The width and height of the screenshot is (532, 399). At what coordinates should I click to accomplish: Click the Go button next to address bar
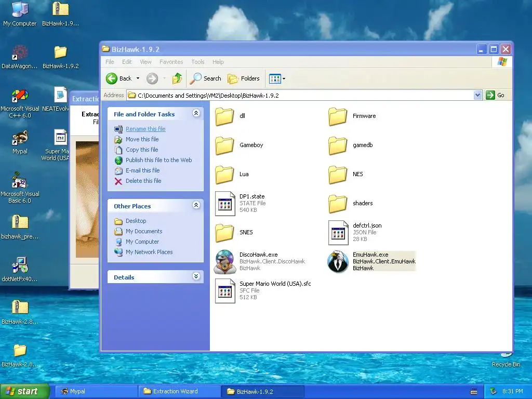tap(495, 96)
